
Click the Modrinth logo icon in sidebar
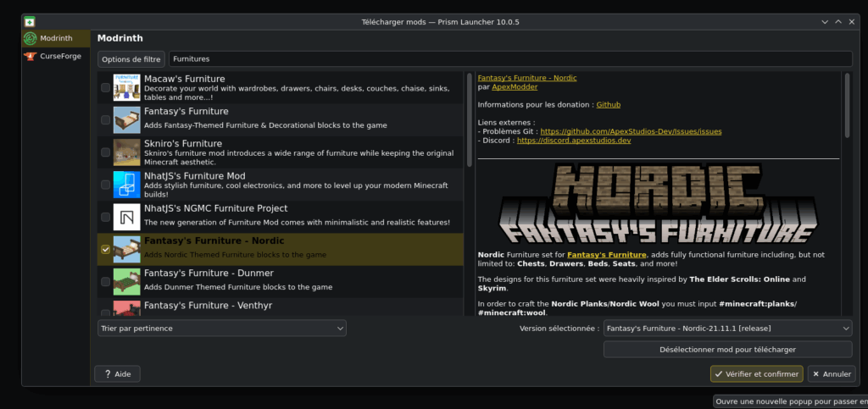[31, 39]
